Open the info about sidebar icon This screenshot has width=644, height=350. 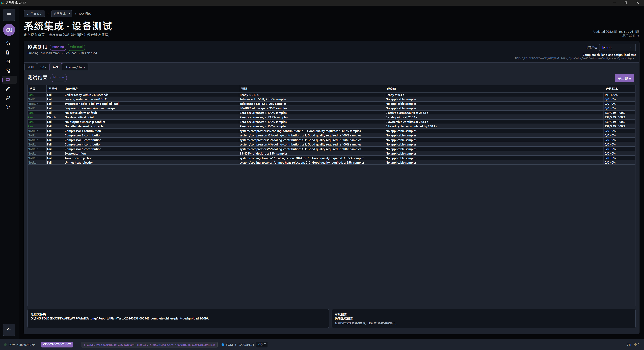[8, 107]
